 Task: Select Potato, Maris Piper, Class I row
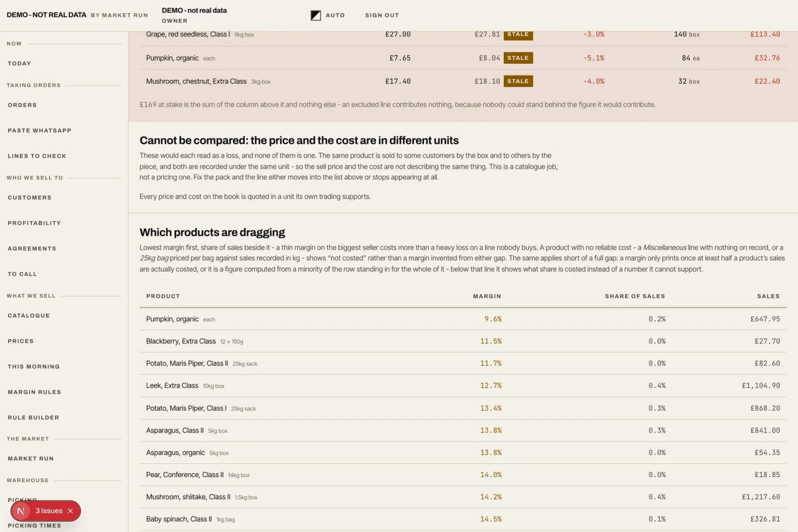point(463,408)
